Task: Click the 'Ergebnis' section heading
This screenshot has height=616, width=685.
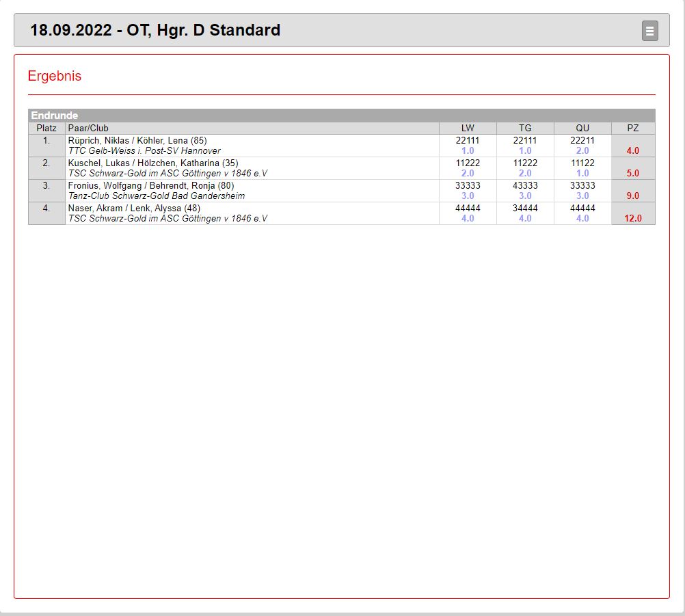Action: pos(55,76)
